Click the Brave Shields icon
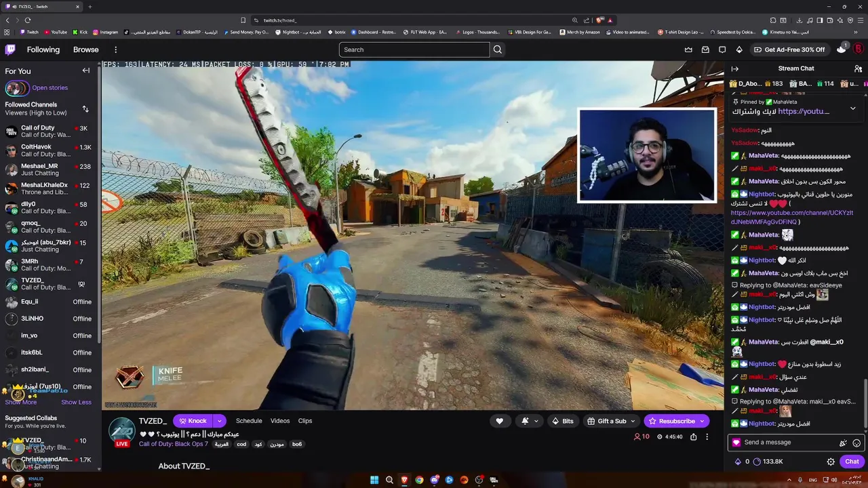The height and width of the screenshot is (488, 868). click(599, 20)
